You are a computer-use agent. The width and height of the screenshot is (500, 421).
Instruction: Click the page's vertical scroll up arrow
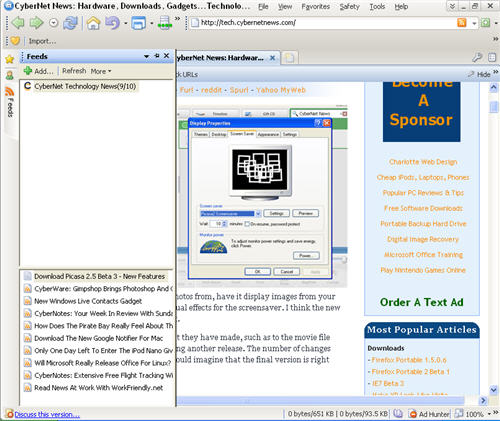tap(493, 88)
